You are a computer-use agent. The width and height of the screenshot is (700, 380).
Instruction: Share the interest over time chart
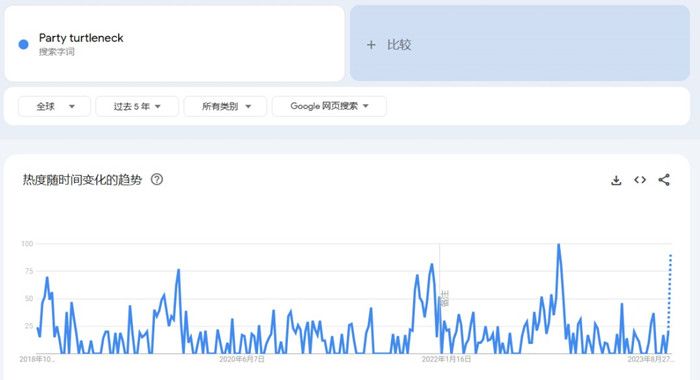pyautogui.click(x=664, y=180)
